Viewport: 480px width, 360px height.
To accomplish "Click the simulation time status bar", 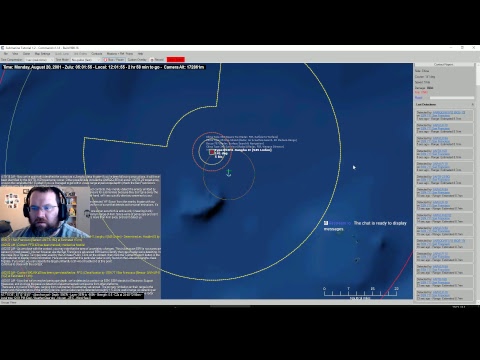I will (103, 67).
